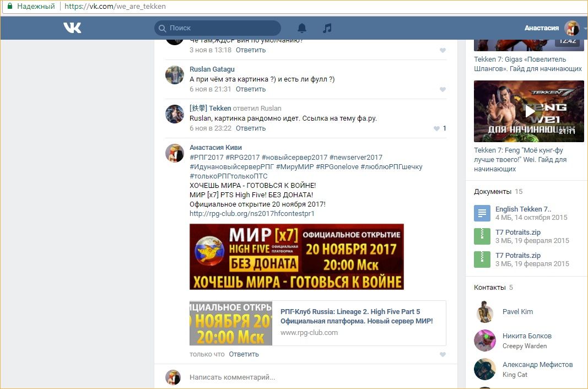Click timestamp 6 ноя в 21:31
The height and width of the screenshot is (389, 588).
tap(211, 89)
